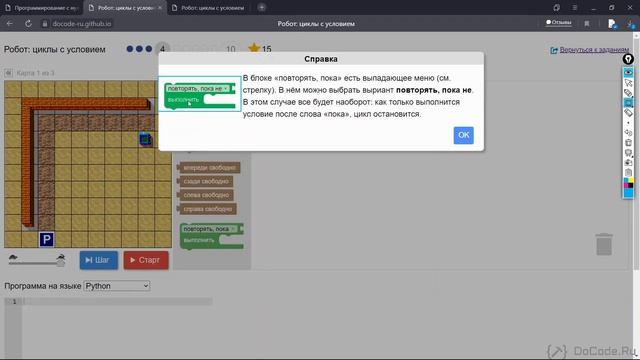The height and width of the screenshot is (360, 640).
Task: Click the blue Шаг step button
Action: coord(98,260)
